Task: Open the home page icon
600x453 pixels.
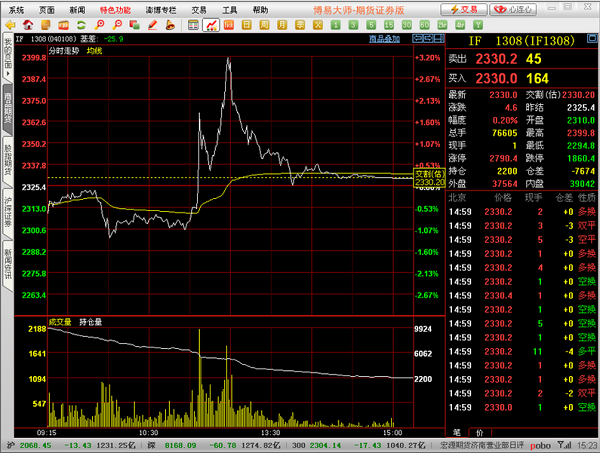Action: 28,25
